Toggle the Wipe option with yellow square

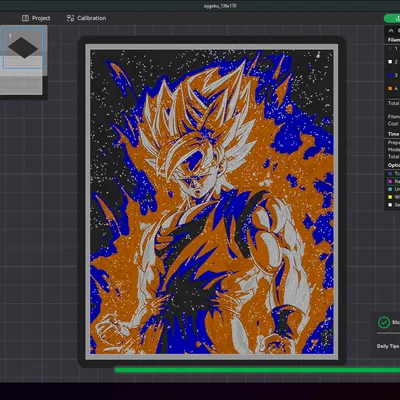(390, 197)
